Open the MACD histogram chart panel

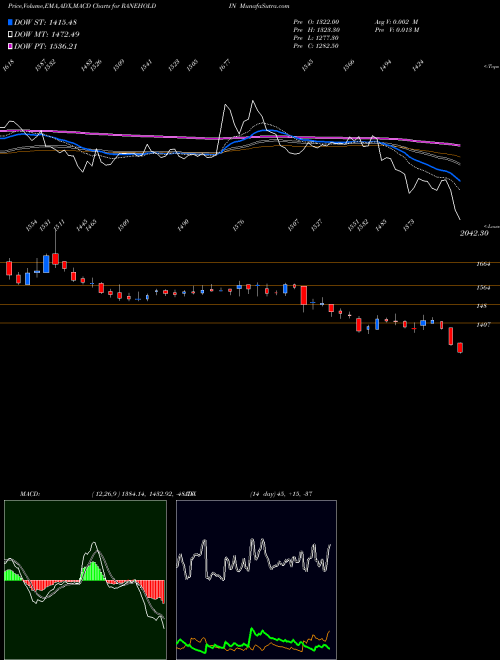click(85, 580)
